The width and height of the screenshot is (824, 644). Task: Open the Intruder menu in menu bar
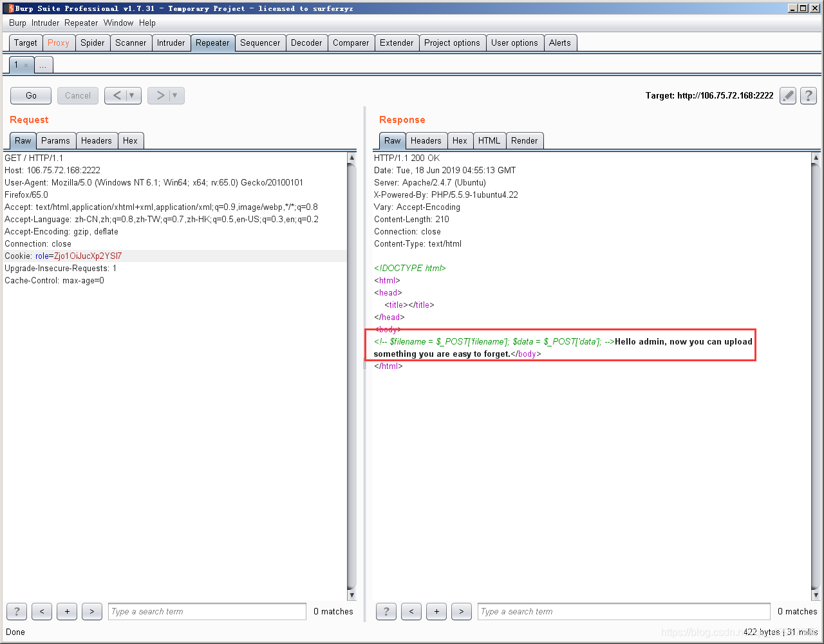[45, 23]
